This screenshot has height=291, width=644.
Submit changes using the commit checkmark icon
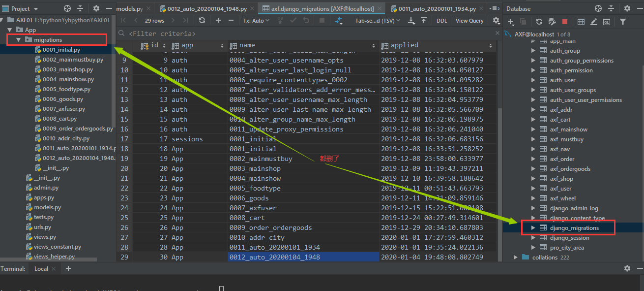point(293,21)
